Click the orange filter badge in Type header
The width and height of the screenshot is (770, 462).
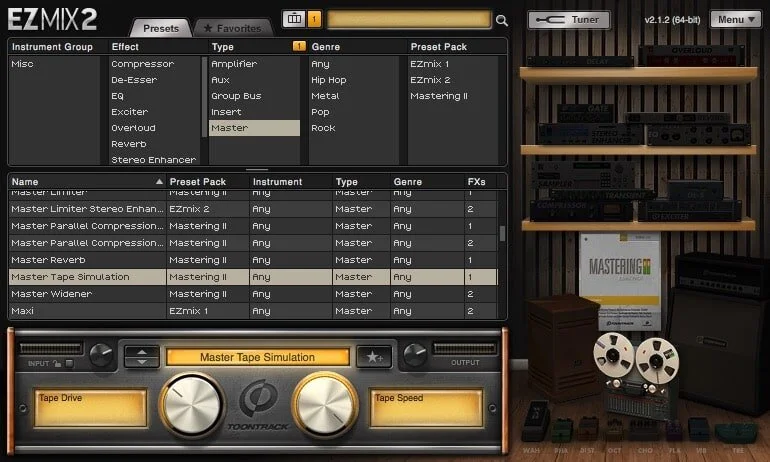coord(299,46)
